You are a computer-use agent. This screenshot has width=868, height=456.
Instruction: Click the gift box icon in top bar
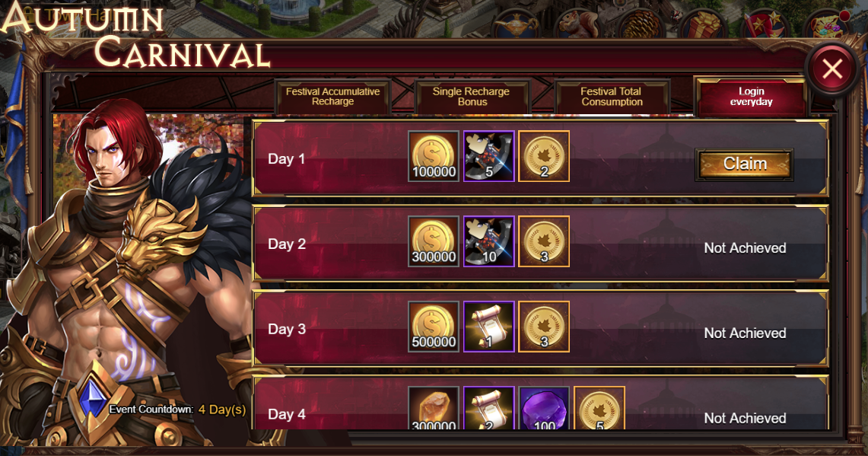[703, 24]
